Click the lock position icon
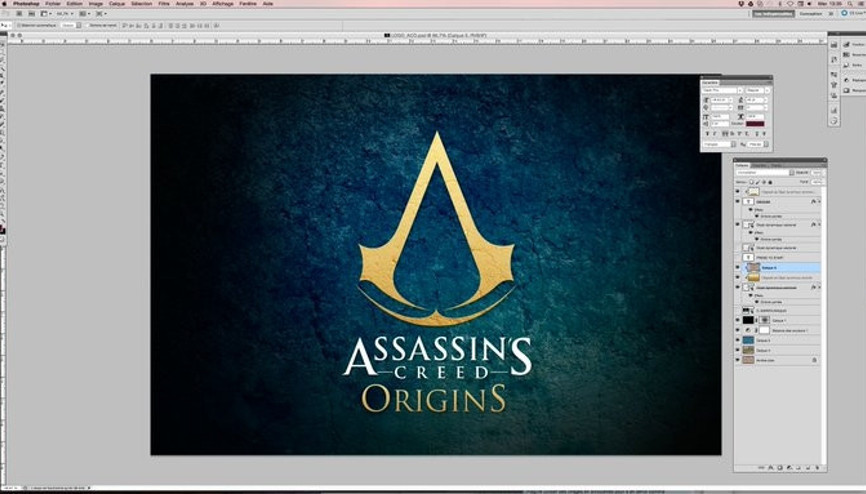This screenshot has height=494, width=866. 764,182
